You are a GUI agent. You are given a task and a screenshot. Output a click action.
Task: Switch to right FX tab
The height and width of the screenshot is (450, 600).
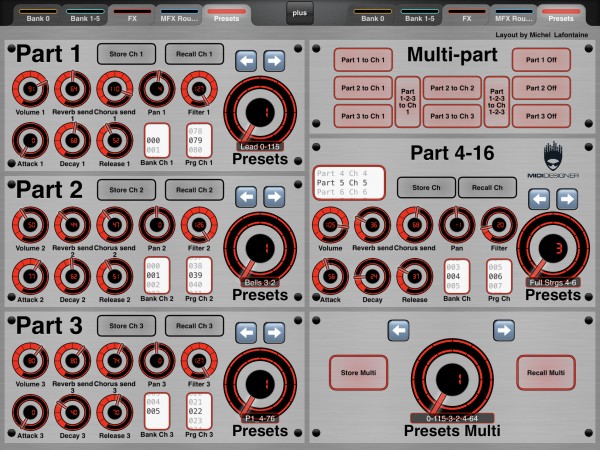pos(466,15)
